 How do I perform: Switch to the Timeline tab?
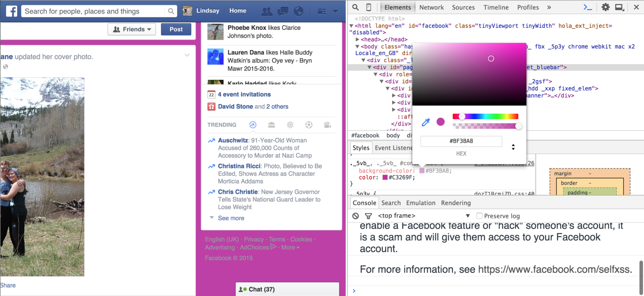(496, 7)
